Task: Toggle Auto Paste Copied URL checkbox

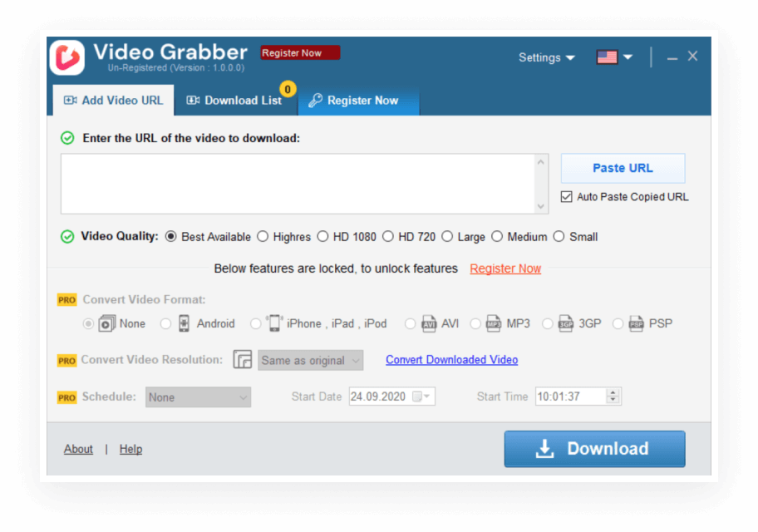Action: [x=567, y=197]
